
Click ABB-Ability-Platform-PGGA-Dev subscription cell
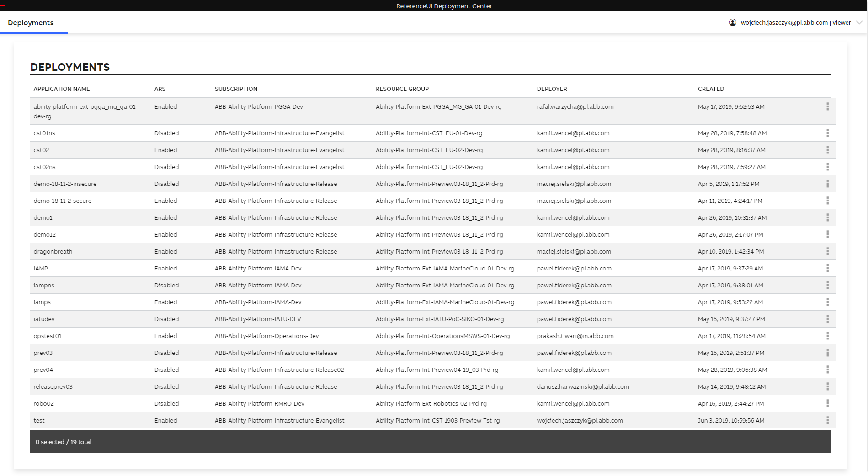click(x=259, y=106)
